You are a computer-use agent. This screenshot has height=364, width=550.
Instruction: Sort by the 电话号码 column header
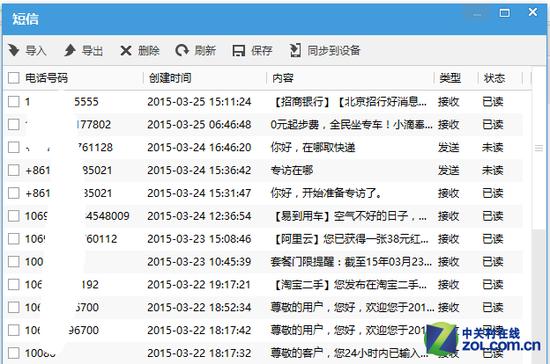(x=46, y=78)
